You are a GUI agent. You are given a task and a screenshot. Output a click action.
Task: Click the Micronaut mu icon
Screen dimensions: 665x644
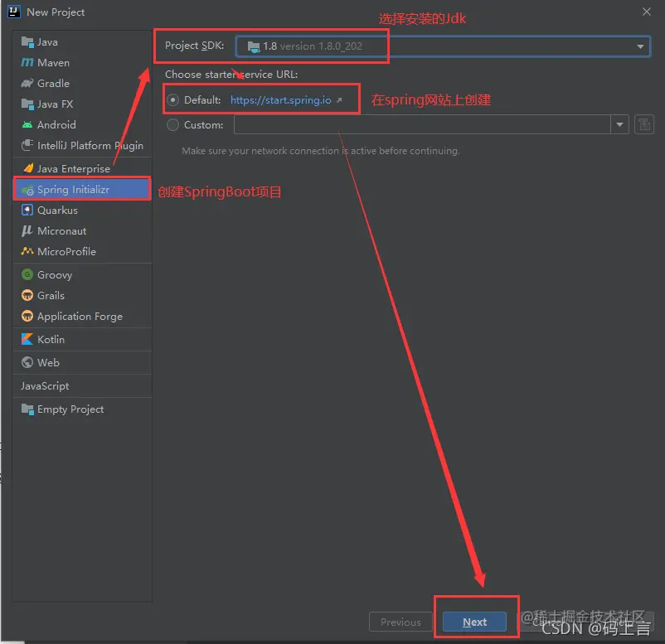point(27,230)
